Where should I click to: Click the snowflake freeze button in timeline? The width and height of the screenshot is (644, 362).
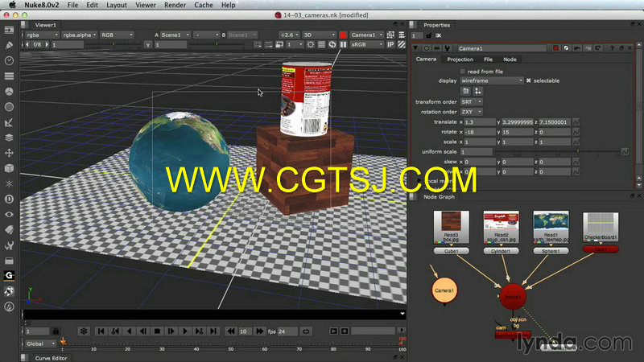84,331
